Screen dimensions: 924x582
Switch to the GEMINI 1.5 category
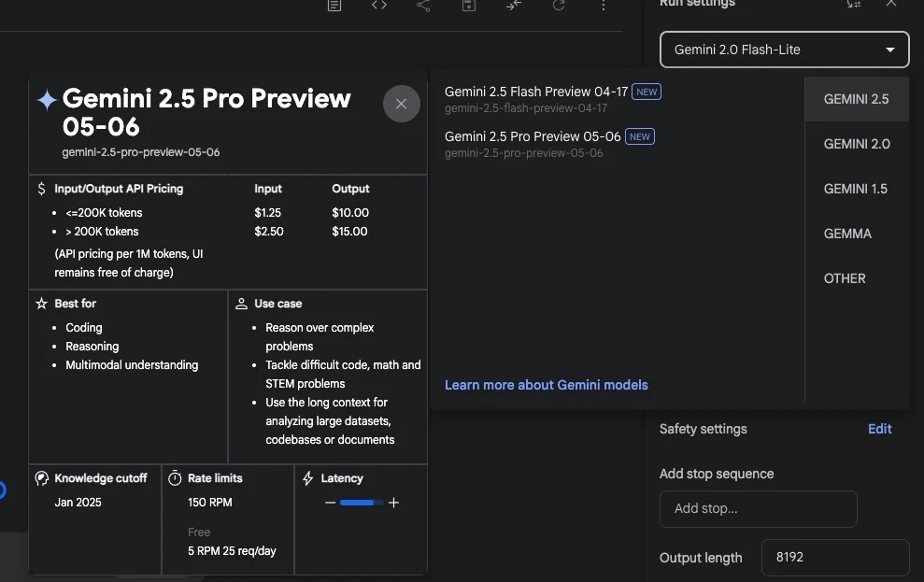pyautogui.click(x=856, y=189)
